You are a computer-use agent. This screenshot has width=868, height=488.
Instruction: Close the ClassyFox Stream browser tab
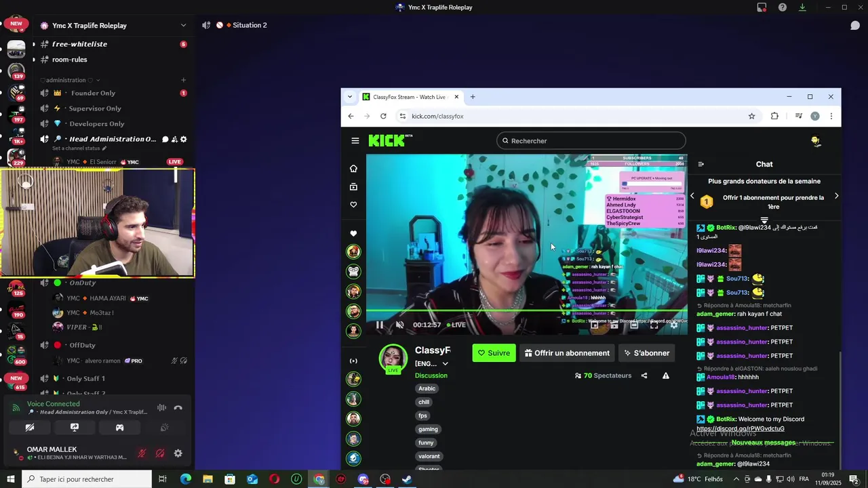[x=456, y=97]
